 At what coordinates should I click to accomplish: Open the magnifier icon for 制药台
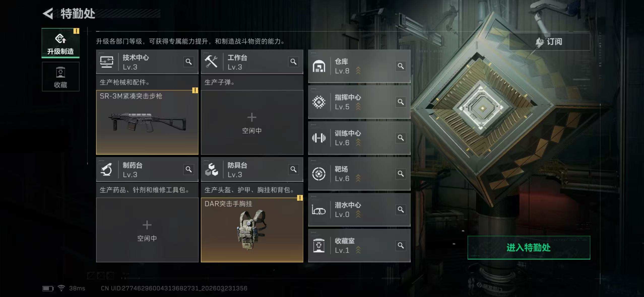coord(188,169)
